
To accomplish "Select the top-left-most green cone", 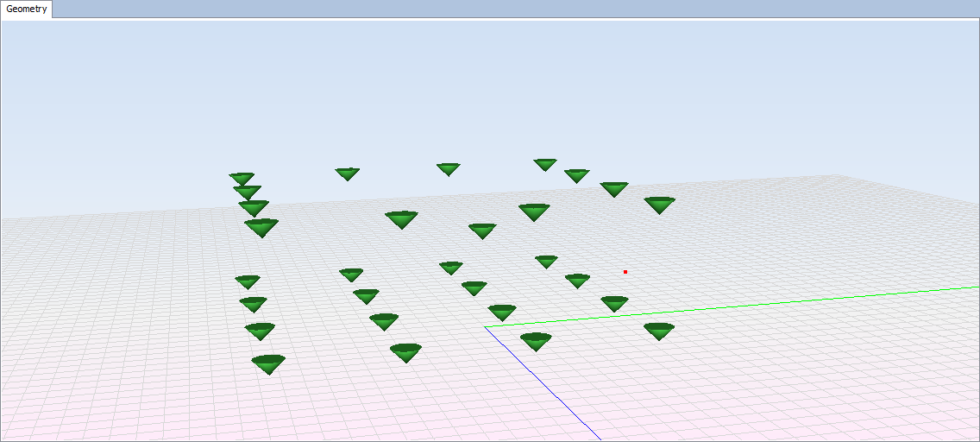I will [242, 178].
